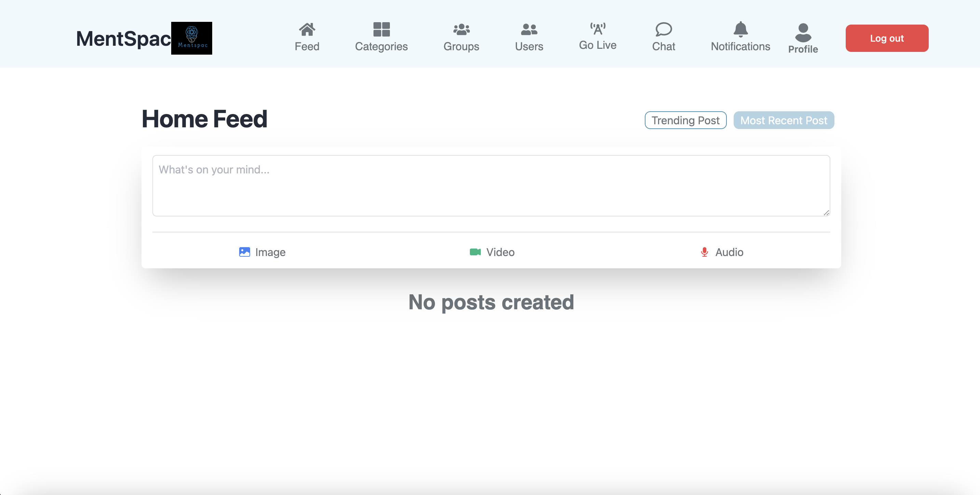The height and width of the screenshot is (495, 980).
Task: Click the green Video camera icon
Action: pyautogui.click(x=475, y=252)
